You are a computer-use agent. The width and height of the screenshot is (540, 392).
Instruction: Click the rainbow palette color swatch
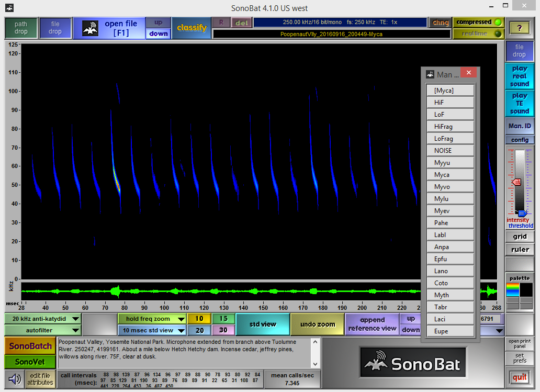[512, 289]
